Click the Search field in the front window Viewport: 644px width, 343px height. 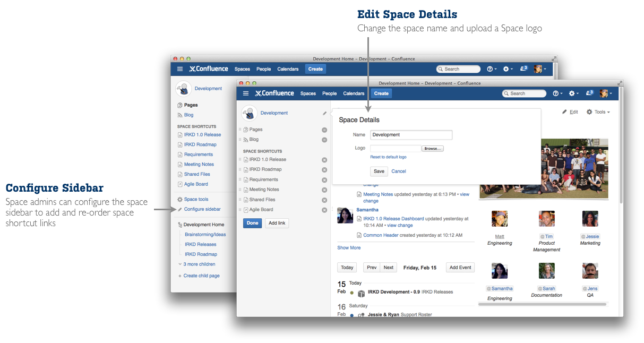[x=524, y=93]
